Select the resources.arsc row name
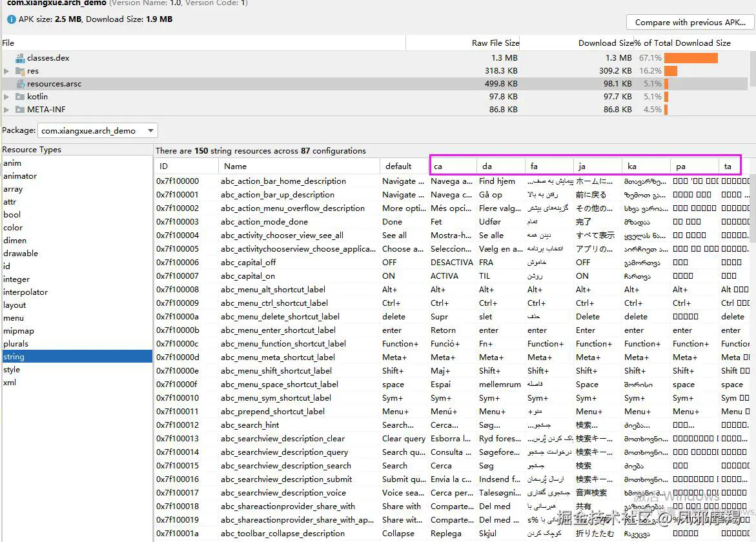Viewport: 756px width, 542px height. (54, 84)
